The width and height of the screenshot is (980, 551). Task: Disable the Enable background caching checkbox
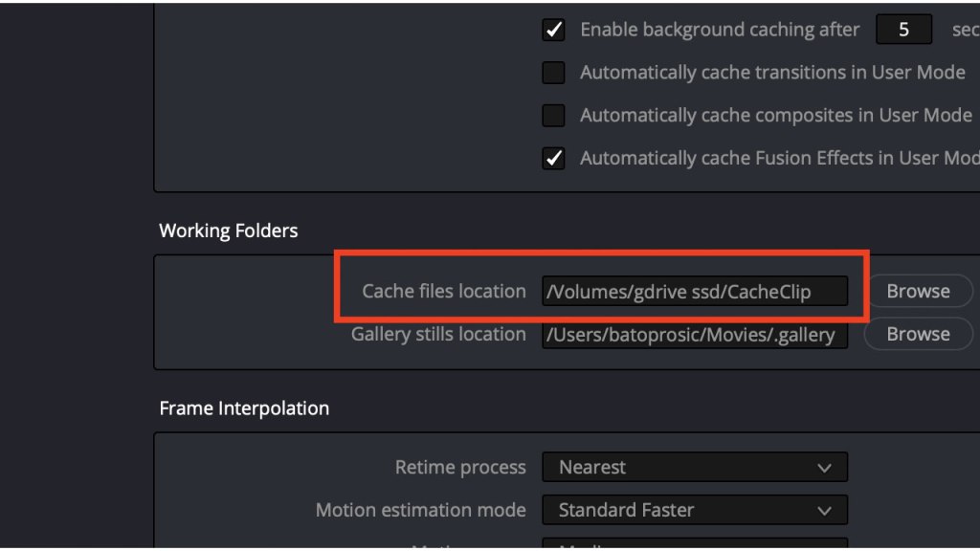point(553,30)
